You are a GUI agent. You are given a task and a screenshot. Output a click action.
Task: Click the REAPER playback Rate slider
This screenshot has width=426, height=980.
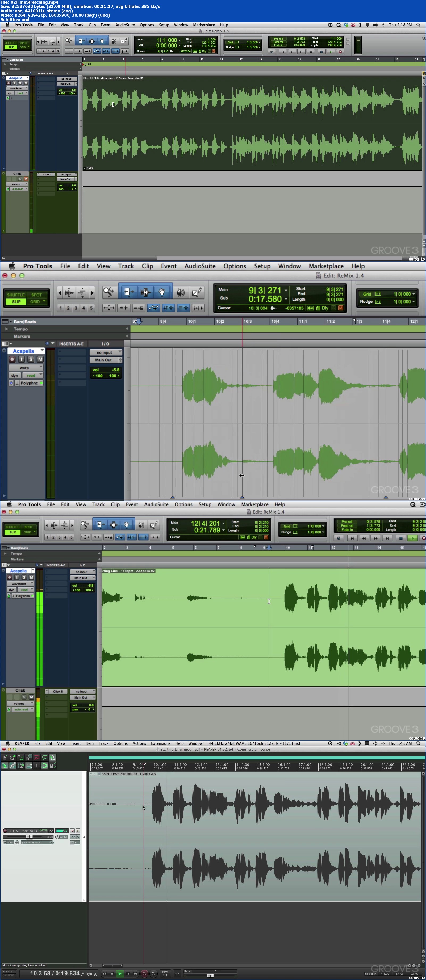coord(211,975)
